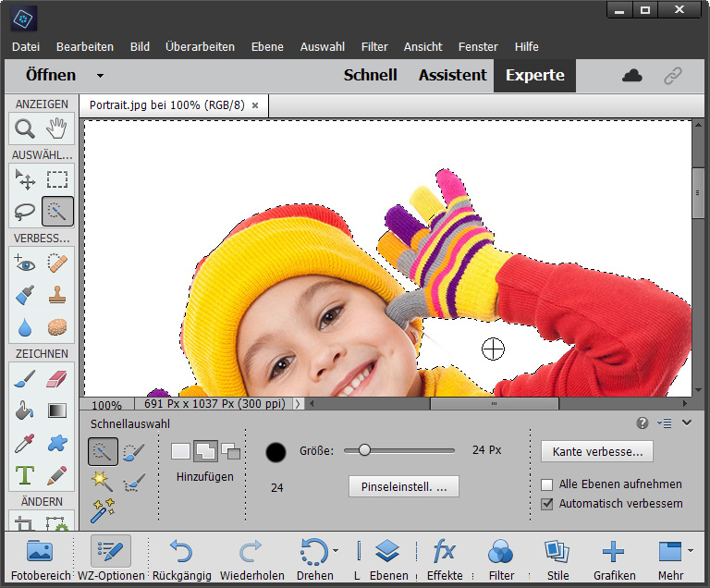Select the Eraser tool
Viewport: 710px width, 588px height.
pos(57,378)
